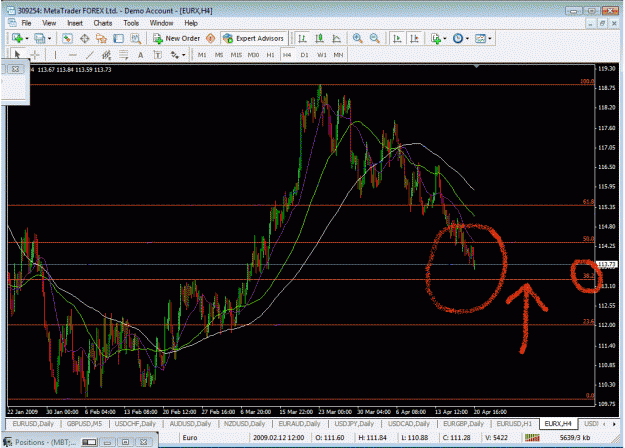The height and width of the screenshot is (448, 625).
Task: Open the Help menu
Action: point(191,23)
